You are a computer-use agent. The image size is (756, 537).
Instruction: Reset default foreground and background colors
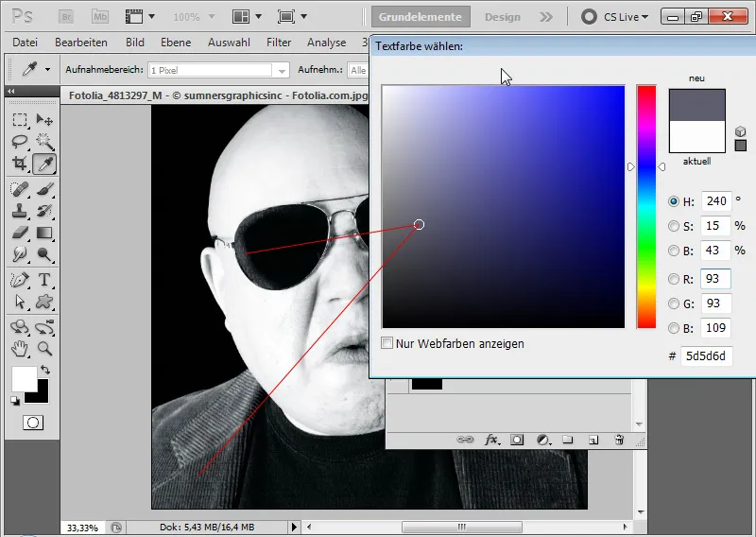tap(15, 401)
